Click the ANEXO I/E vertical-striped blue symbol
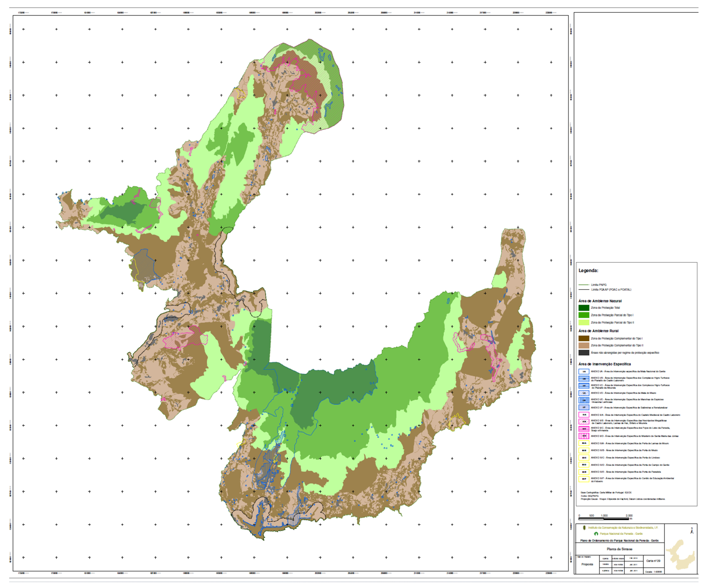Image resolution: width=704 pixels, height=588 pixels. (x=584, y=400)
